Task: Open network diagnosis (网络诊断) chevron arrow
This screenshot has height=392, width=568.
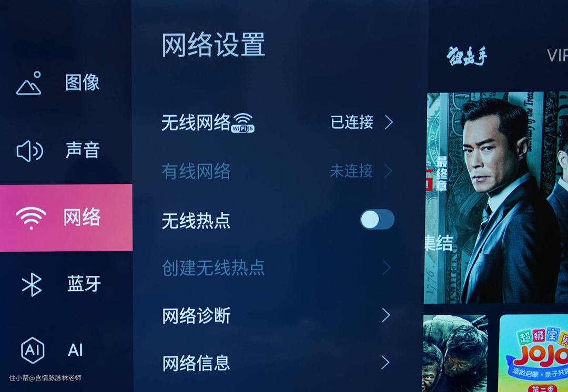Action: 386,315
